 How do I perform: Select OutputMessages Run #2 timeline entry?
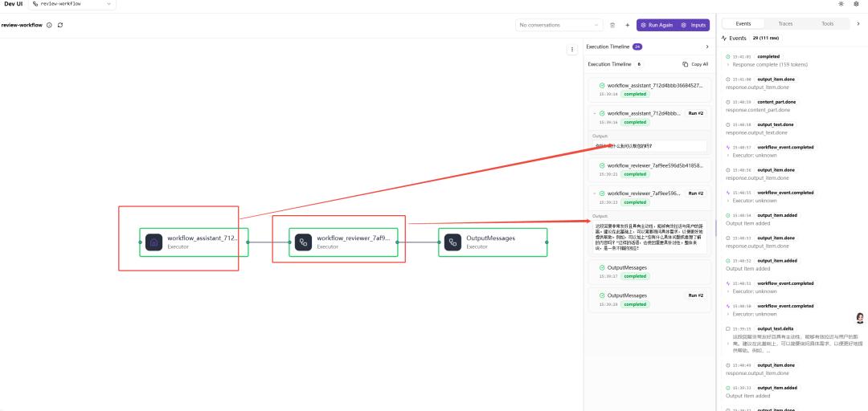point(649,299)
